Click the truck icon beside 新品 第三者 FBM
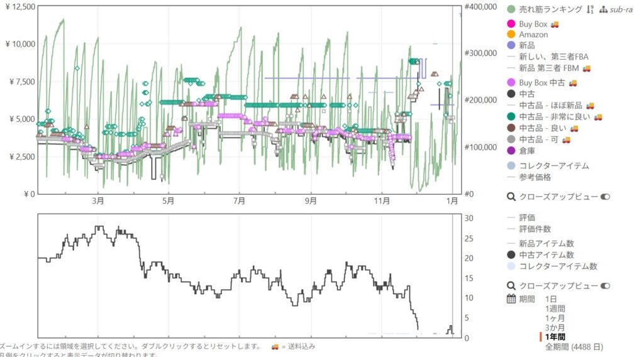Image resolution: width=644 pixels, height=357 pixels. pyautogui.click(x=587, y=68)
